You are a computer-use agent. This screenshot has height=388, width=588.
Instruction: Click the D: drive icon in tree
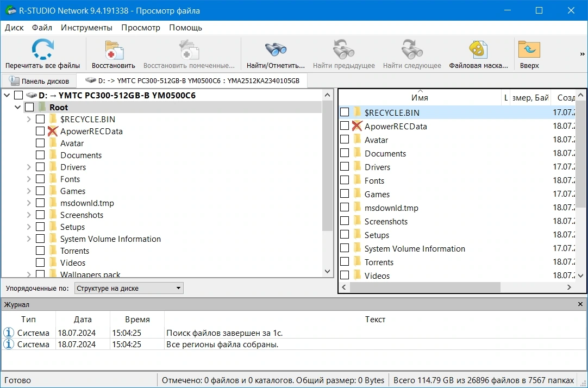(x=32, y=95)
